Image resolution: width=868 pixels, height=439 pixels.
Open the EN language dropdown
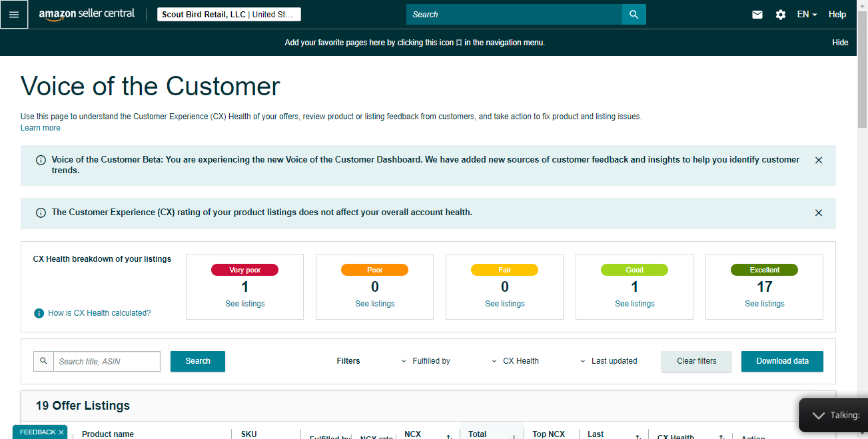coord(807,15)
